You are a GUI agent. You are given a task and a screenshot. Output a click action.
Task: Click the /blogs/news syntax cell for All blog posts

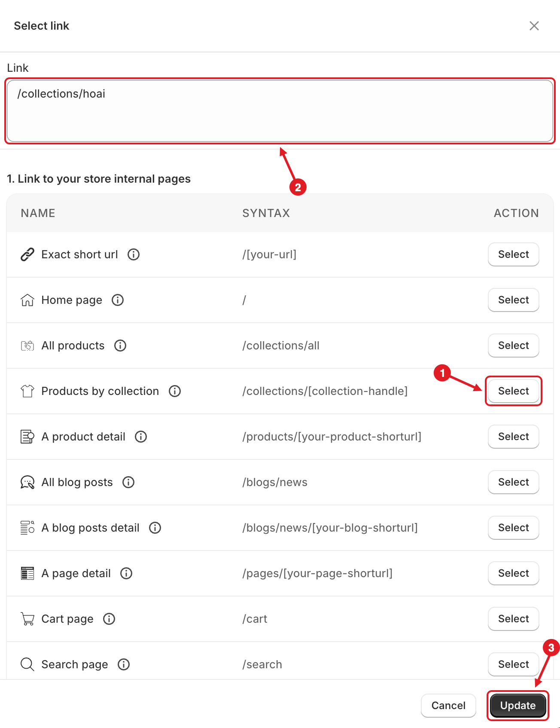[x=275, y=482]
